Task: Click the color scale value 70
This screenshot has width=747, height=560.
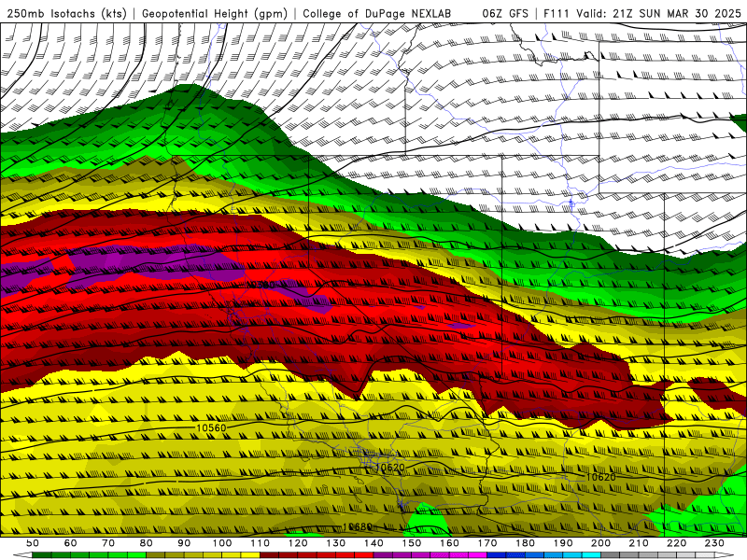Action: point(108,543)
